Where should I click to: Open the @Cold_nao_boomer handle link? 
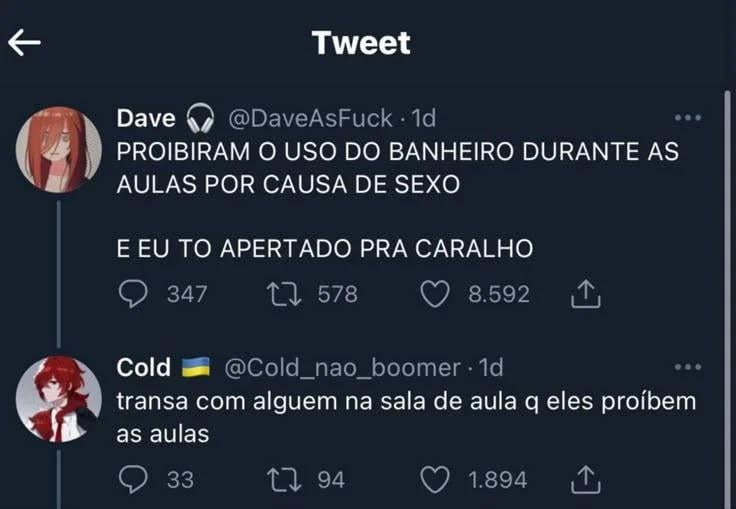tap(342, 367)
